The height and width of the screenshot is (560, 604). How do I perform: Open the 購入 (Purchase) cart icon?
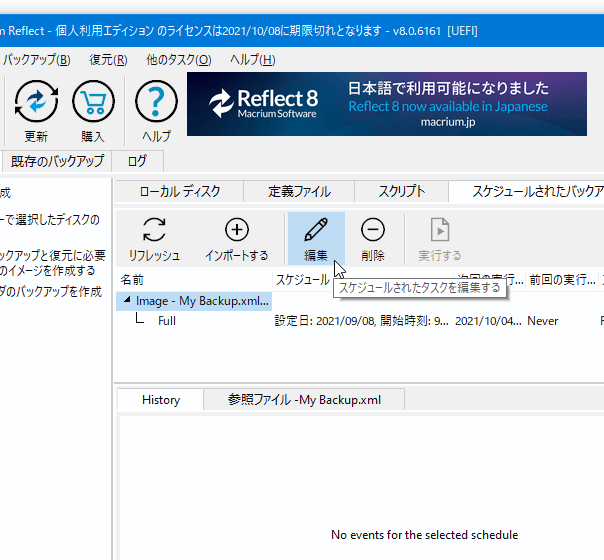pyautogui.click(x=93, y=101)
